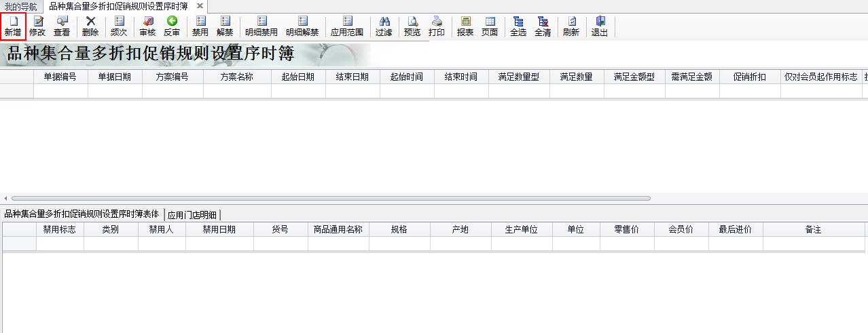Click the 规格 column header

tap(399, 229)
